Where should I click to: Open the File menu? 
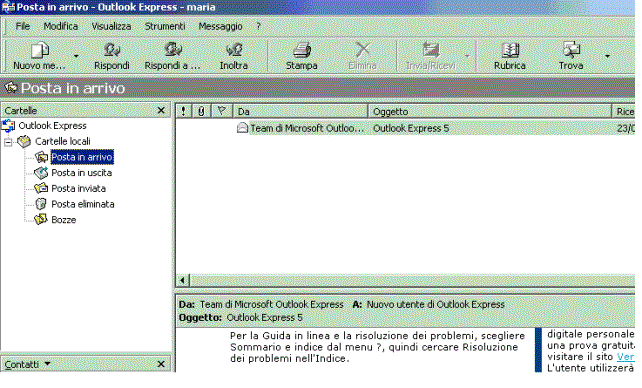[23, 27]
